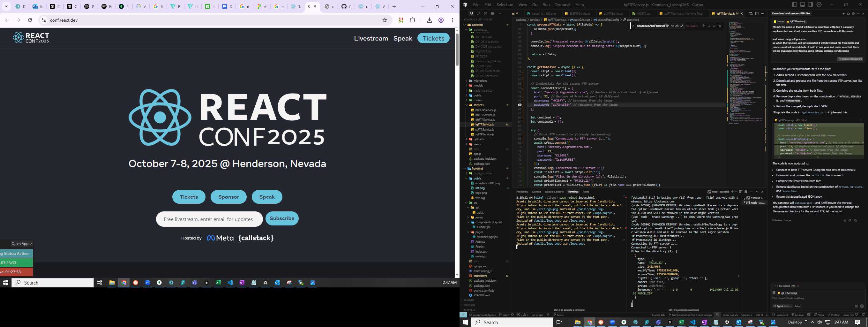Split the editor right
The width and height of the screenshot is (868, 327).
click(x=757, y=13)
